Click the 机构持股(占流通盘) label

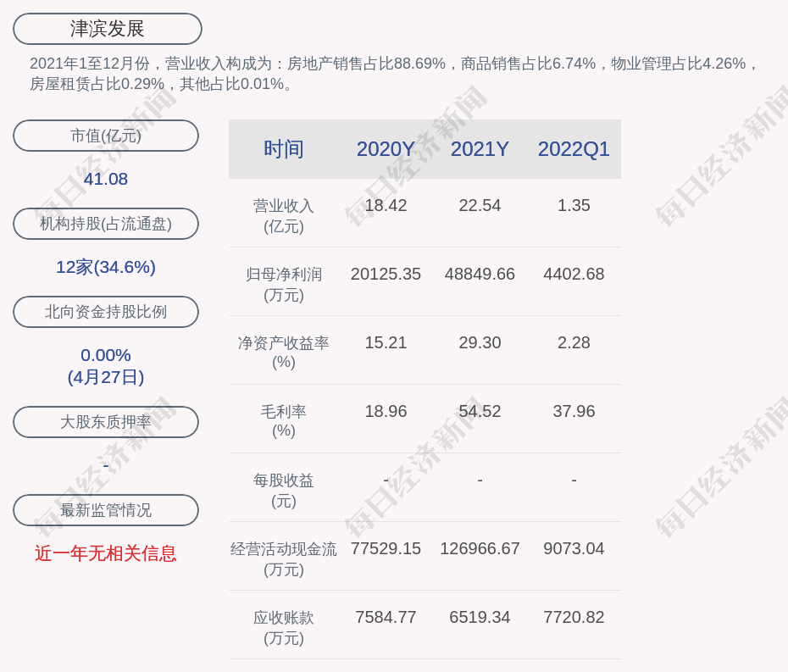point(106,224)
